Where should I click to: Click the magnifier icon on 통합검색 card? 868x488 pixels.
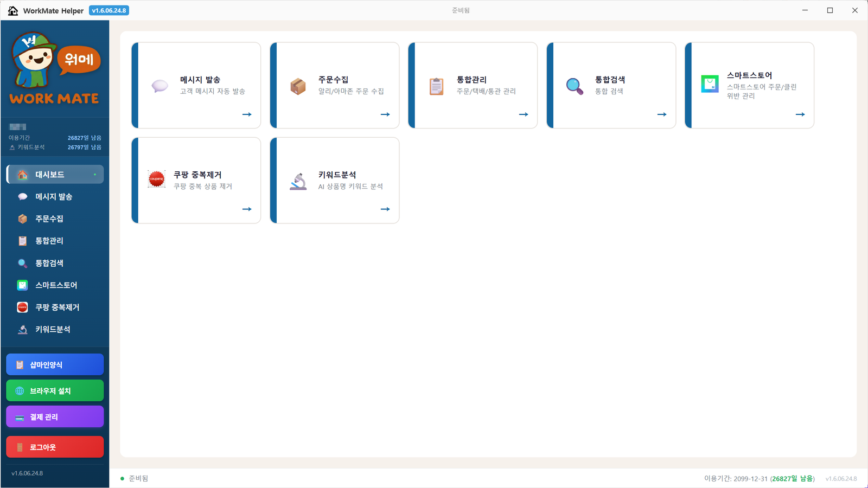click(x=575, y=86)
